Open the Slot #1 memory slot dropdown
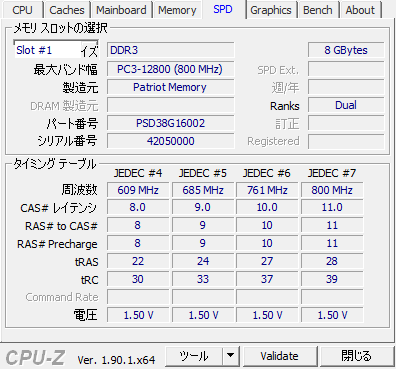The width and height of the screenshot is (396, 369). pos(56,50)
